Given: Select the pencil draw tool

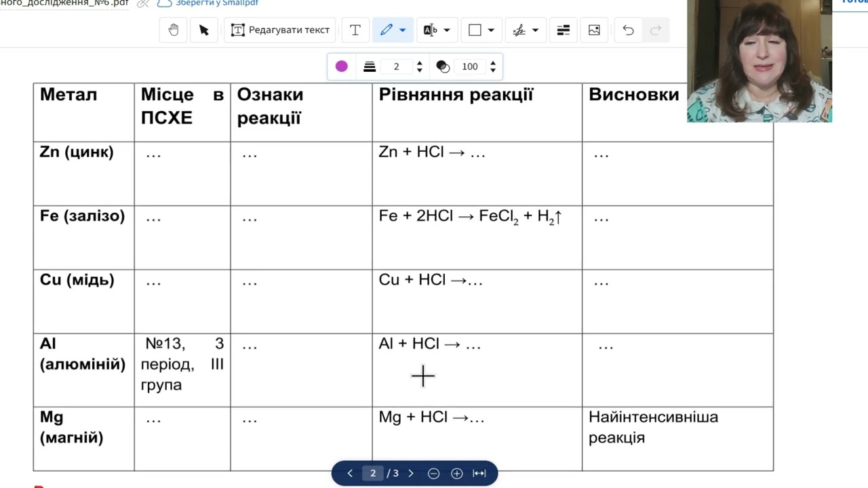Looking at the screenshot, I should (387, 30).
